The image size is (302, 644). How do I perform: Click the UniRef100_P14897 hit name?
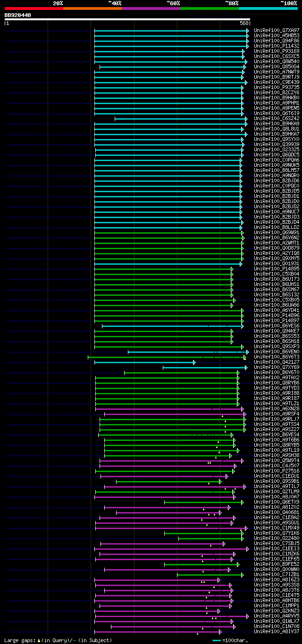[277, 320]
